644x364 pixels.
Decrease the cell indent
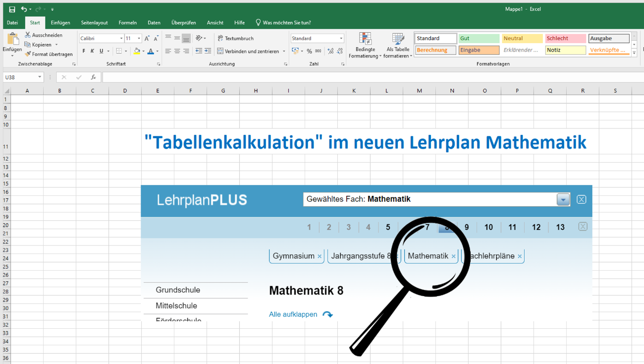(199, 51)
